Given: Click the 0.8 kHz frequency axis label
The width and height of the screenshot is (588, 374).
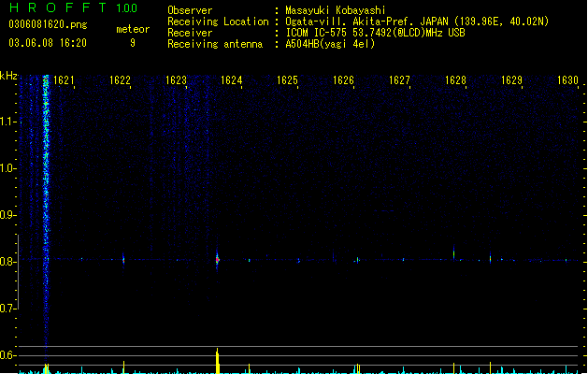Looking at the screenshot, I should 7,262.
